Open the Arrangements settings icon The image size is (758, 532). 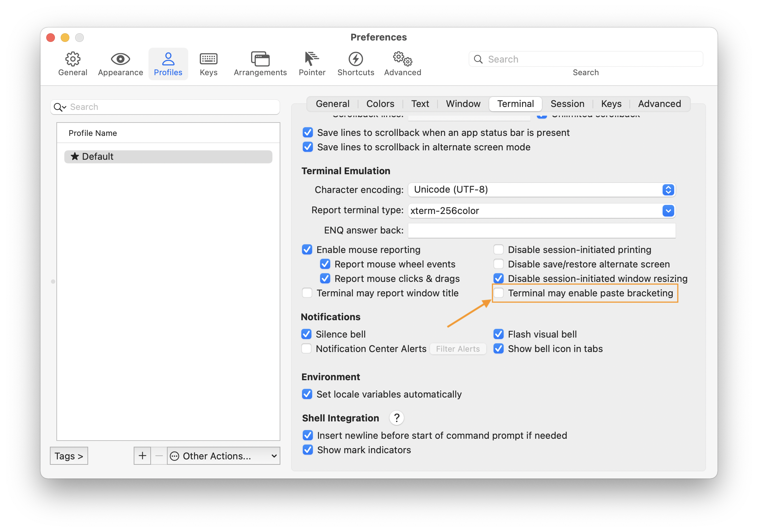pyautogui.click(x=260, y=64)
